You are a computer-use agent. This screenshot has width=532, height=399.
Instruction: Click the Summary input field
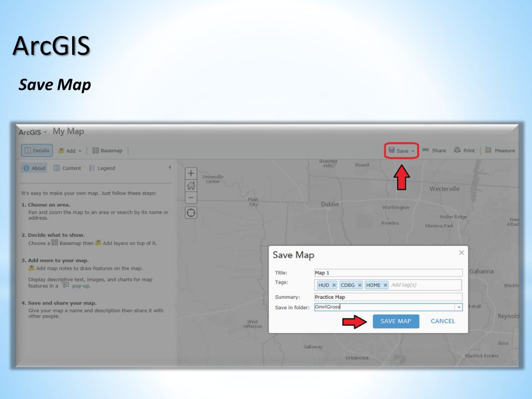(388, 297)
